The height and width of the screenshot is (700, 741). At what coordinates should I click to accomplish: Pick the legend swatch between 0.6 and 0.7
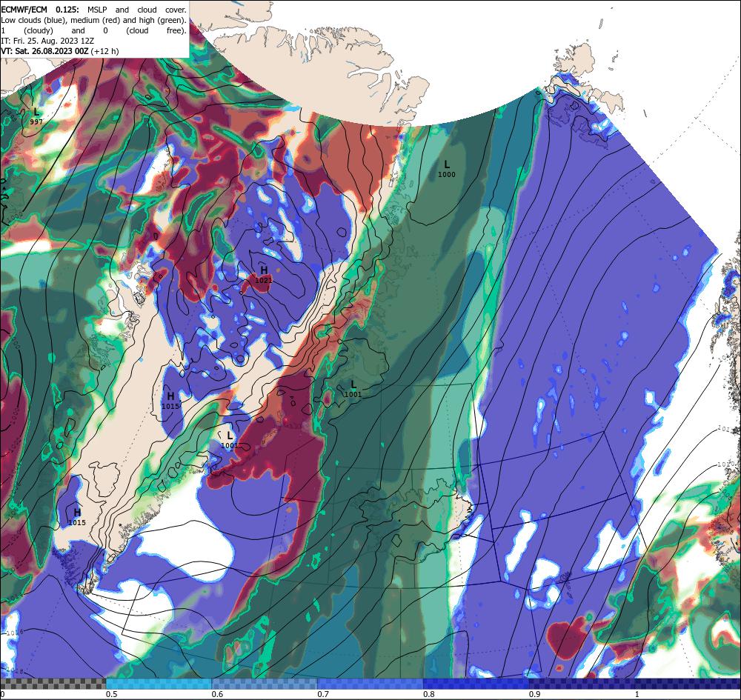pos(265,684)
